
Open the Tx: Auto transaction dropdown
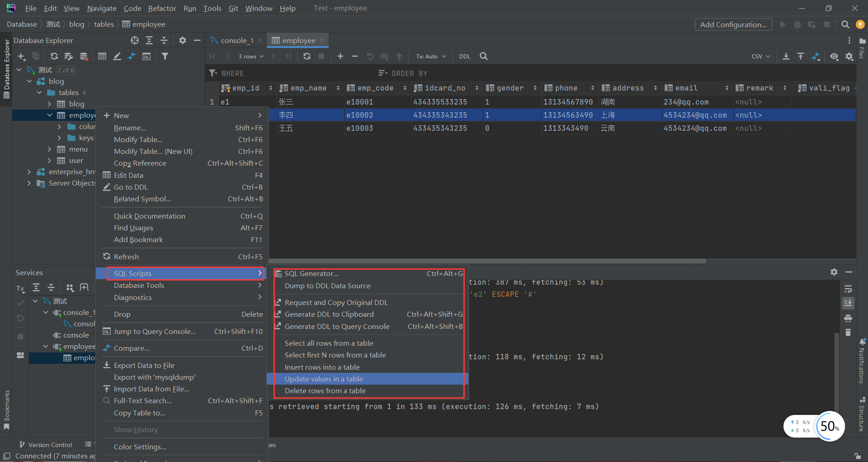point(431,56)
